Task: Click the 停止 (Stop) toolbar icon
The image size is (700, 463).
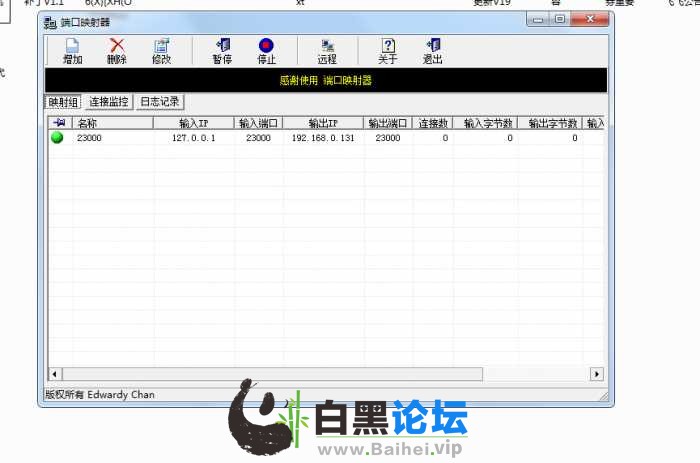Action: coord(266,46)
